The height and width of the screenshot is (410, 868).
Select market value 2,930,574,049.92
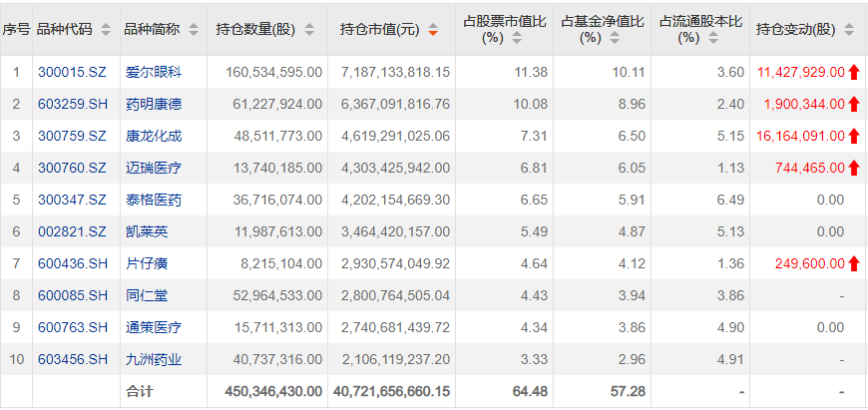tap(395, 264)
